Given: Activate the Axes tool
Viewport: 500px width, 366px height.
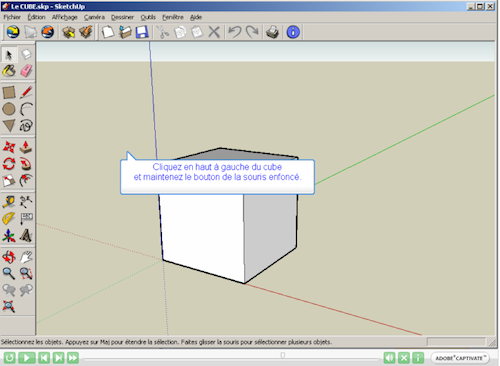Looking at the screenshot, I should [9, 236].
